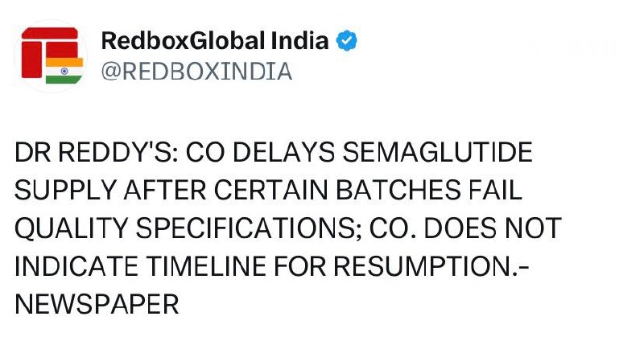Click the words SUPPLY AFTER in the tweet

110,191
